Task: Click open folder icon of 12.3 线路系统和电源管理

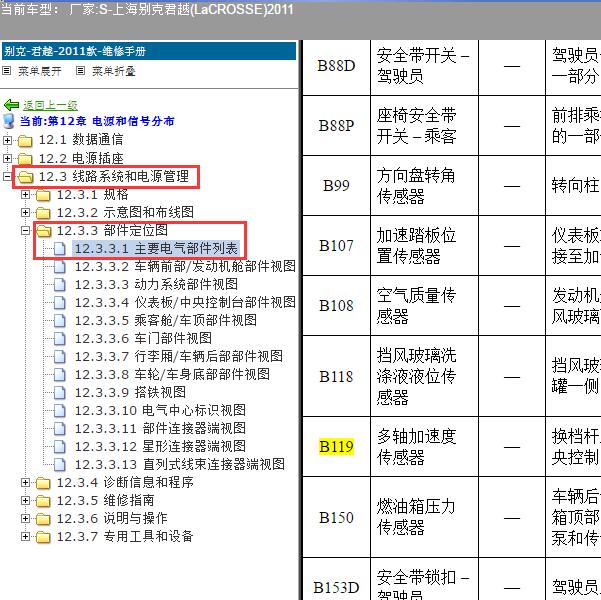Action: tap(25, 177)
